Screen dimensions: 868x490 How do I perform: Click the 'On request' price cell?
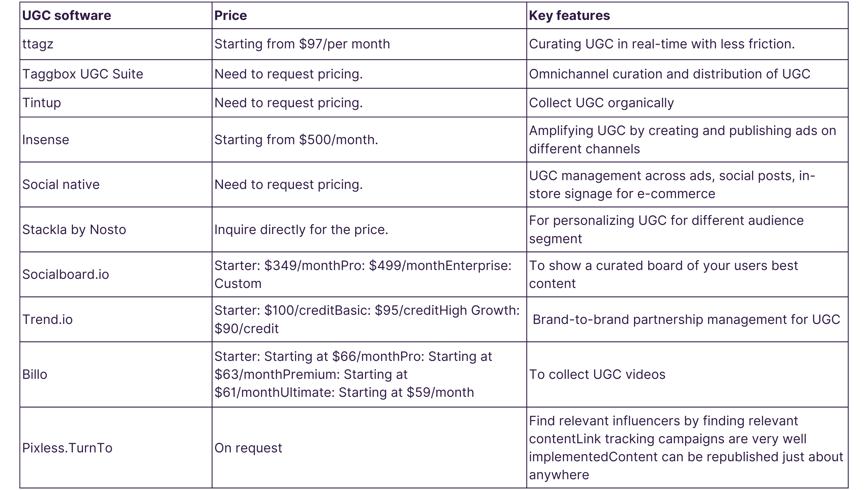248,448
